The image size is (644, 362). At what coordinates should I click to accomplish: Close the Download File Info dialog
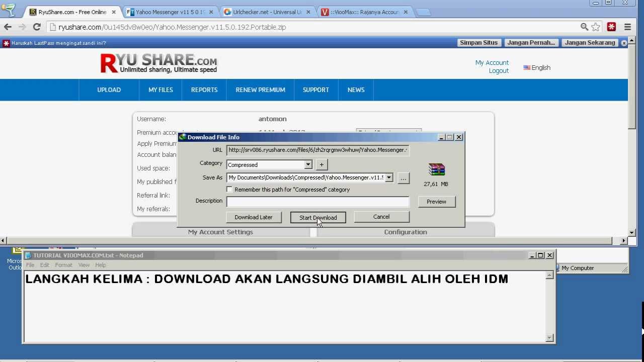pos(459,137)
